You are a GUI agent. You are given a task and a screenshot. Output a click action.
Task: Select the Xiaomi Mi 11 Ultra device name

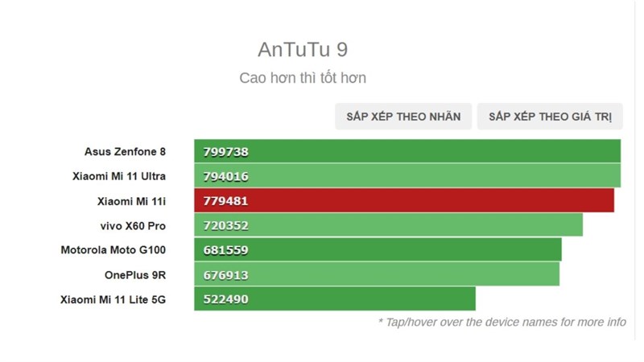tap(119, 176)
